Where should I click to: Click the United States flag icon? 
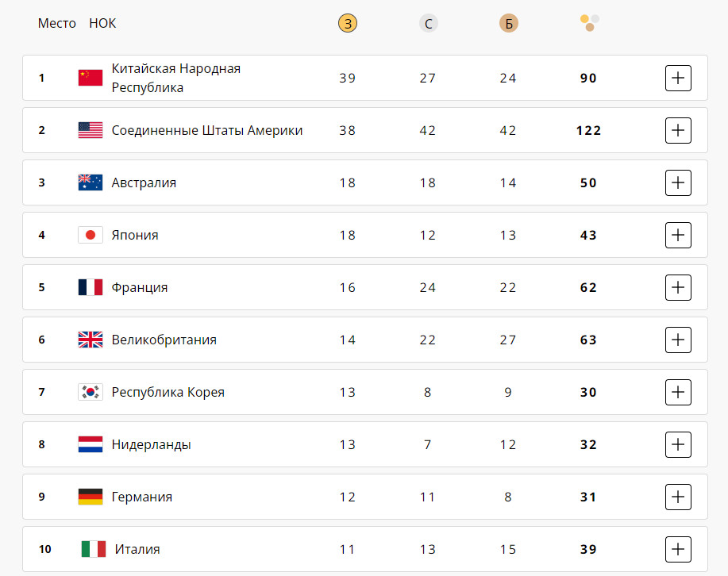[91, 130]
